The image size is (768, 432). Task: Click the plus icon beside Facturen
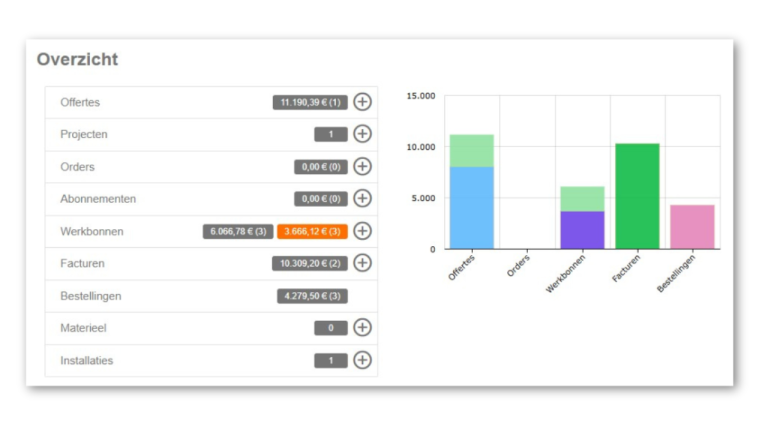coord(362,263)
